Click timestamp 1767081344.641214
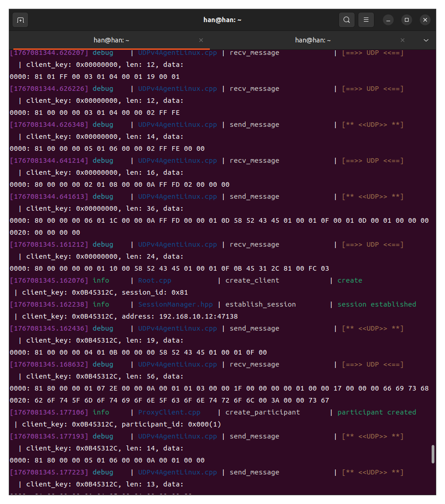445x504 pixels. point(49,161)
